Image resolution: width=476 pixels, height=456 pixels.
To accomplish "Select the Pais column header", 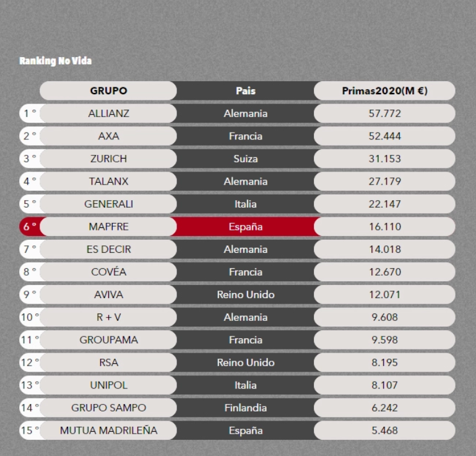I will tap(245, 91).
